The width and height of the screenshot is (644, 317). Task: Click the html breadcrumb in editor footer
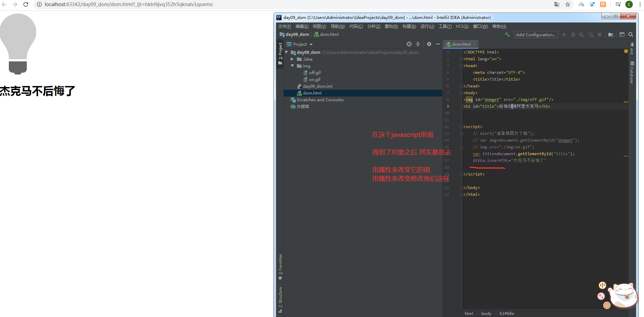click(x=469, y=314)
